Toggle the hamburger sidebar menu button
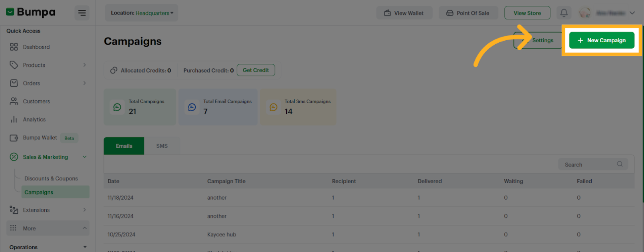The image size is (644, 252). click(x=82, y=13)
